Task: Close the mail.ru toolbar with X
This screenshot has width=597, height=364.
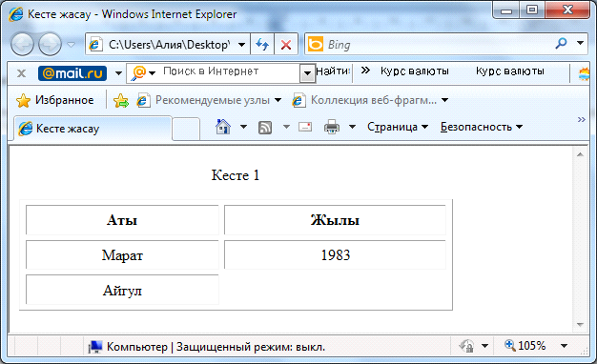Action: (x=21, y=73)
